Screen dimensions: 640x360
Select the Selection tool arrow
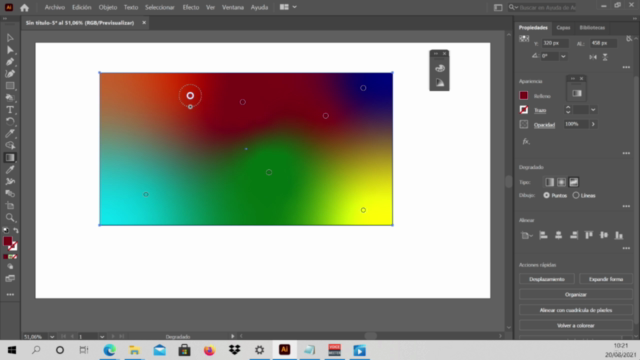pos(10,38)
